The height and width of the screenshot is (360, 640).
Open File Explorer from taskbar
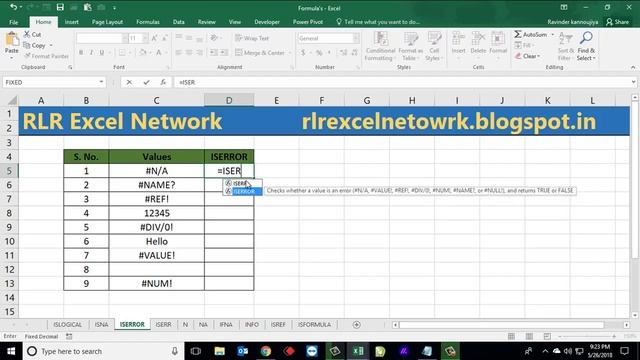[220, 351]
